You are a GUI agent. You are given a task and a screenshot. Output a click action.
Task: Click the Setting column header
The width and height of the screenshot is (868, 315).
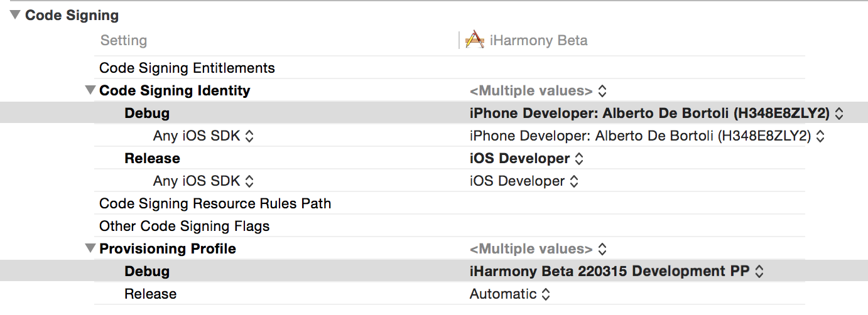[x=124, y=41]
